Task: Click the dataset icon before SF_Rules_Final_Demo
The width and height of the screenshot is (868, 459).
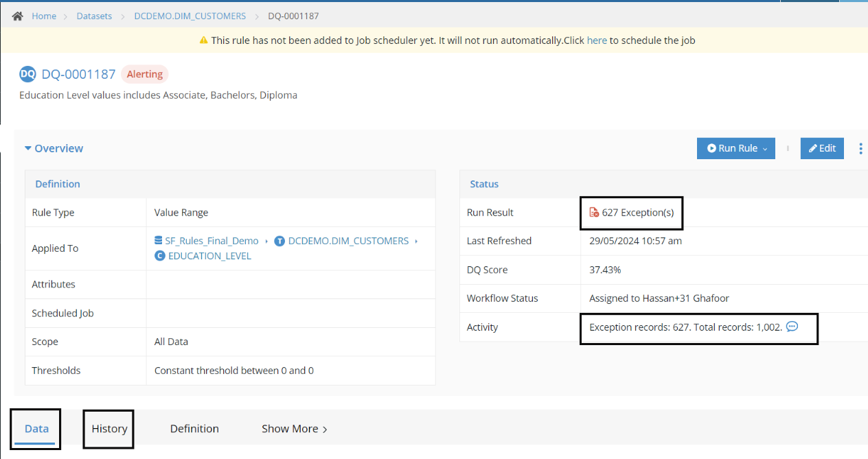Action: click(159, 241)
